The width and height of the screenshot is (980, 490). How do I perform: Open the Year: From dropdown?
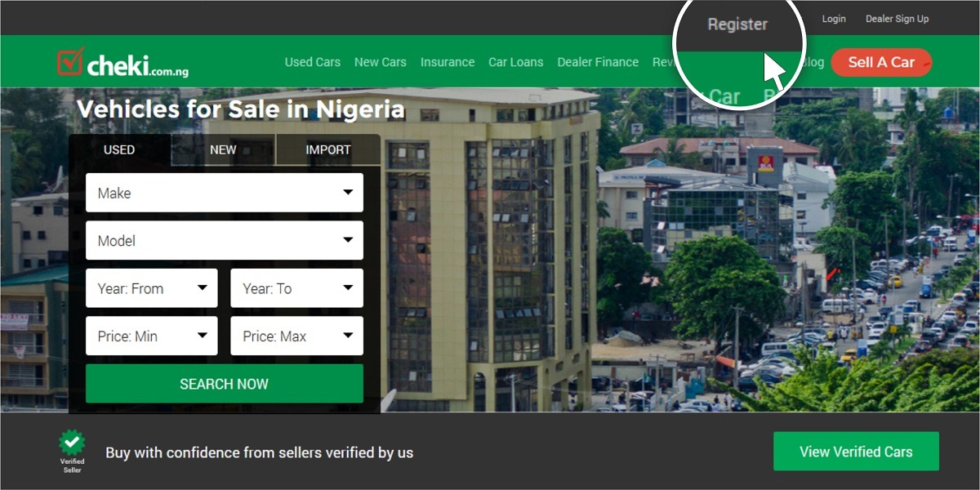coord(152,288)
